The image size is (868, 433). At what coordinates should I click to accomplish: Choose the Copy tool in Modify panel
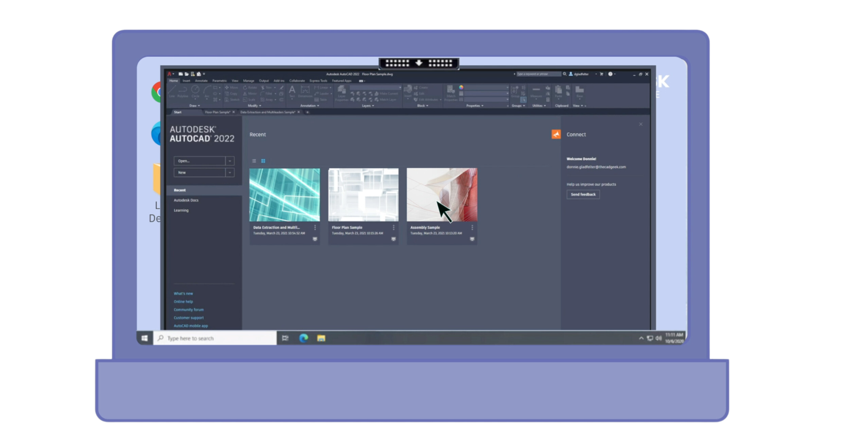231,94
